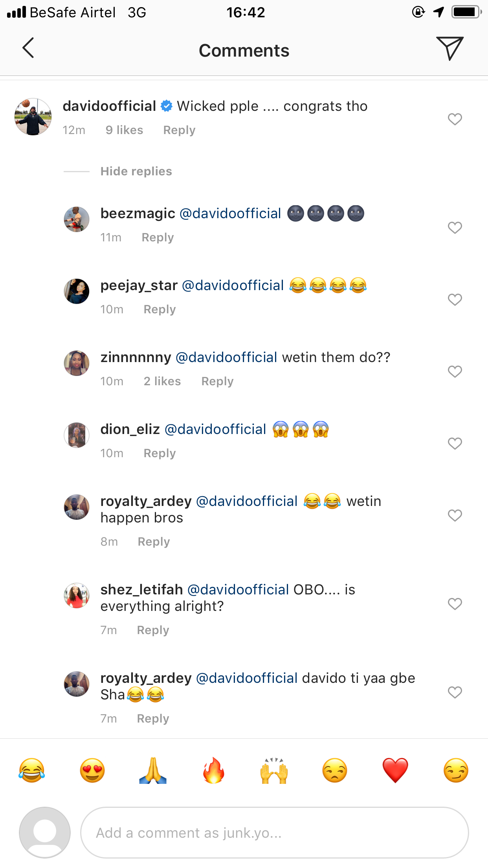Insert the heart-eyes emoji

coord(92,771)
